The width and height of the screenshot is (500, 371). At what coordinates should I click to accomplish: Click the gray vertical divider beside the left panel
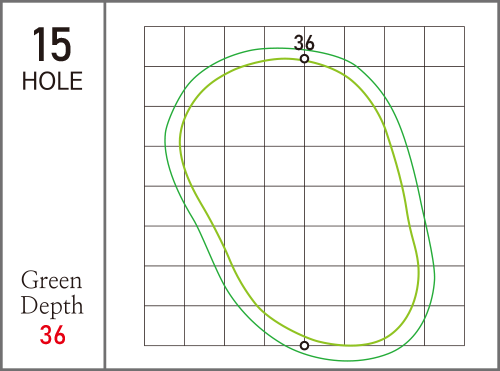pos(105,185)
